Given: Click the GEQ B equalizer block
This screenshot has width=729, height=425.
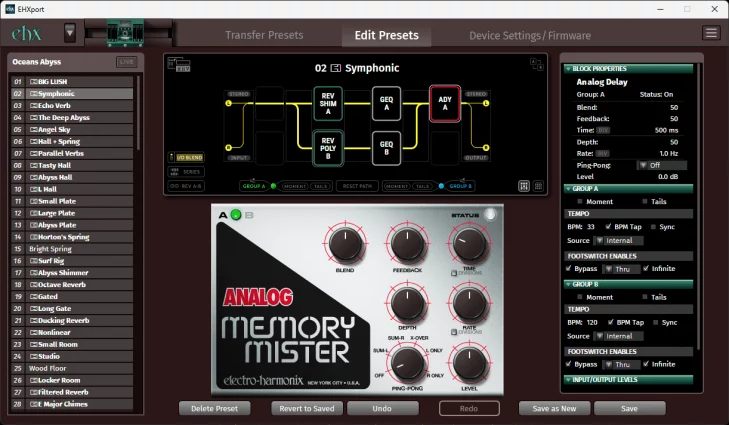Looking at the screenshot, I should click(x=387, y=147).
